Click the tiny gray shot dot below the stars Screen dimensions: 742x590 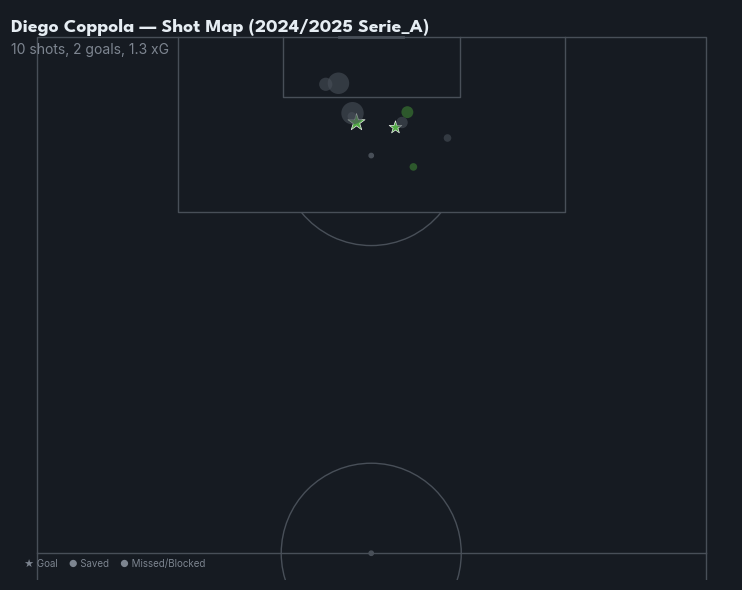371,156
